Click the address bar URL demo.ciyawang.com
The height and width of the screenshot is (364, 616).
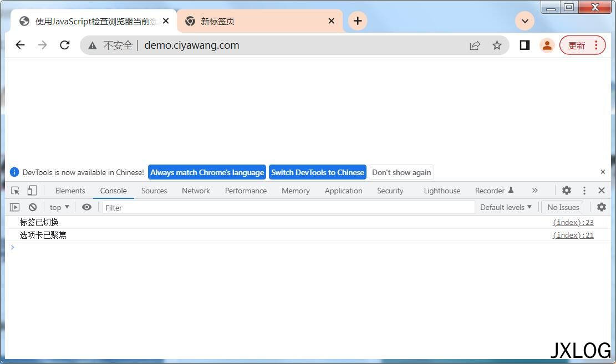[x=192, y=45]
